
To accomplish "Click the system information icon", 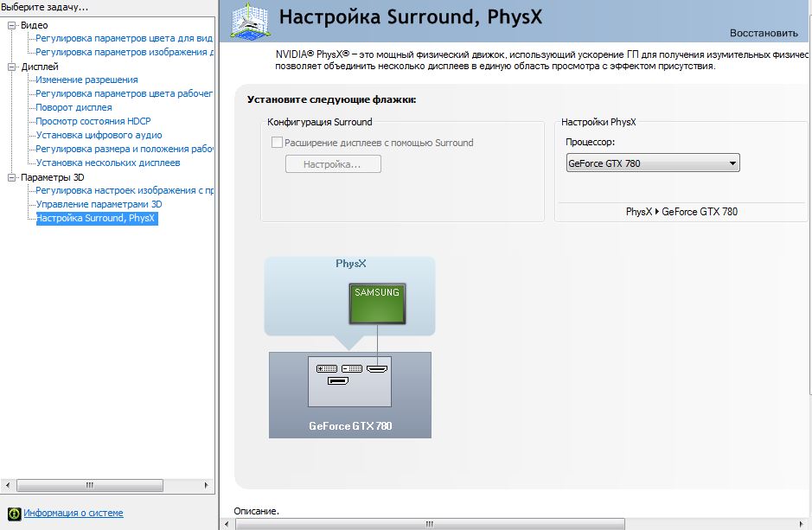I will pos(15,514).
